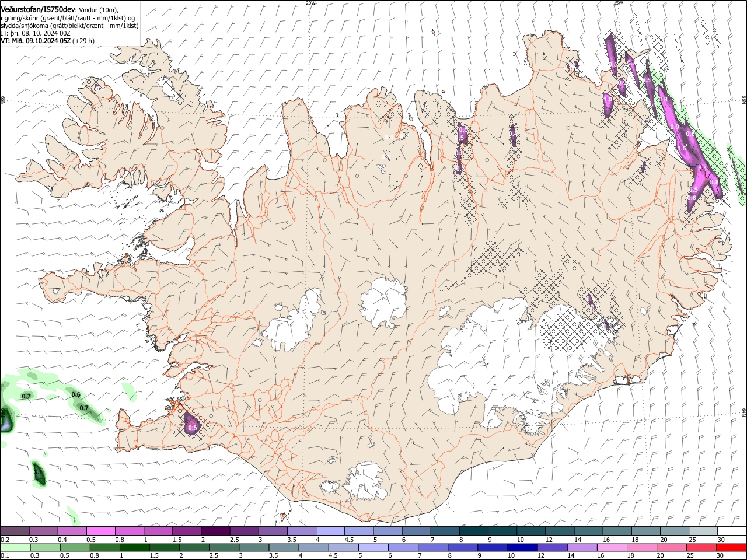Click the forest green 0.8 swatch in bottom legend row
Viewport: 747px width, 560px height.
point(105,548)
